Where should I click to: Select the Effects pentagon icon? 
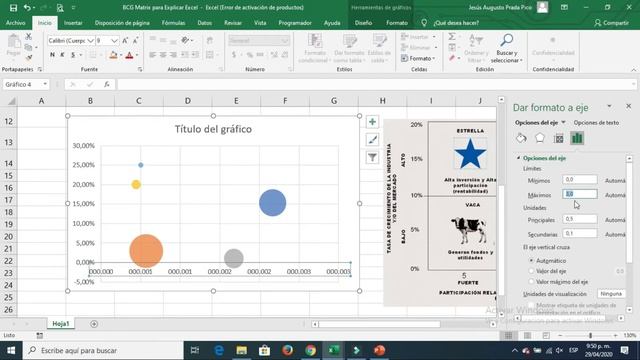tap(540, 138)
